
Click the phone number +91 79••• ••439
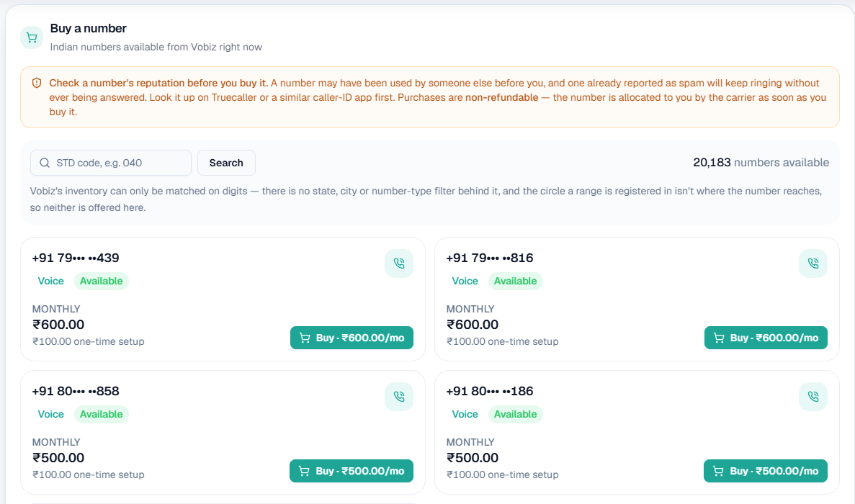click(x=76, y=258)
